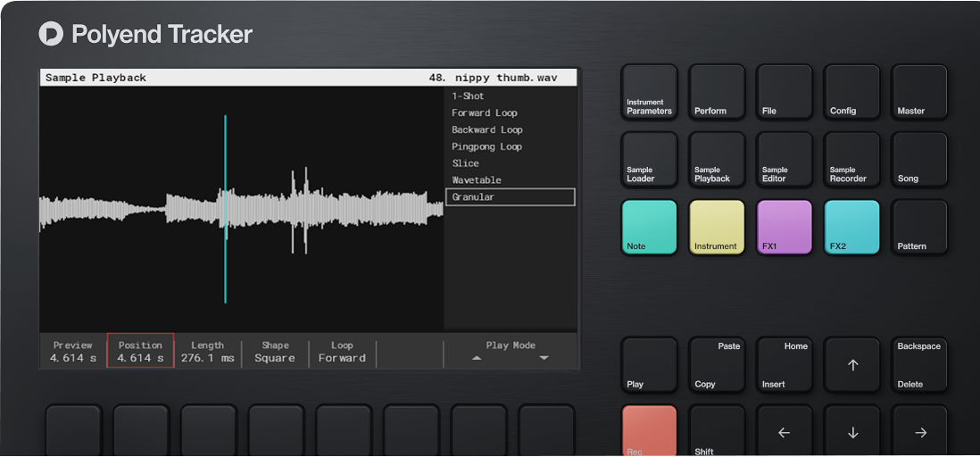
Task: Click screen button under Play Mode down arrow
Action: (546, 431)
